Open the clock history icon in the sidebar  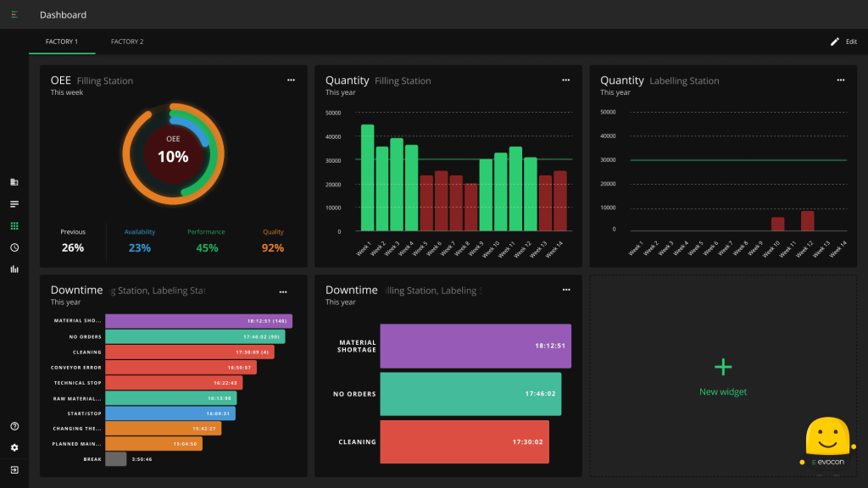pos(14,247)
